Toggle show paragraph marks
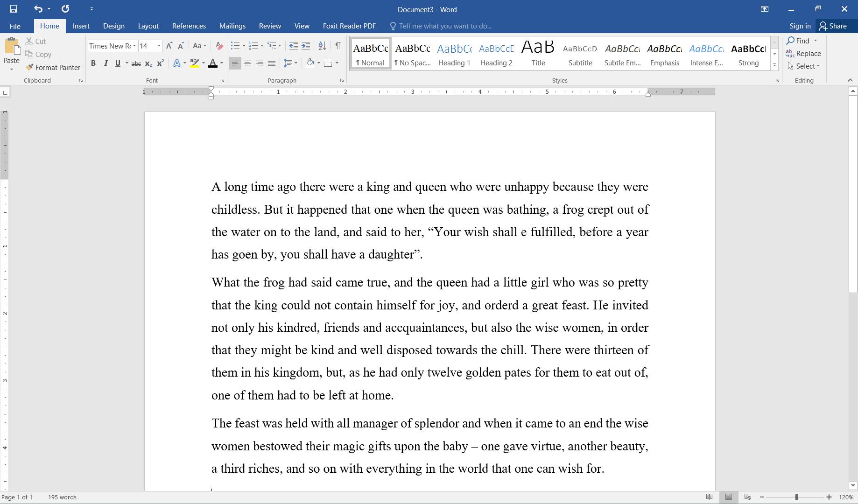Image resolution: width=858 pixels, height=504 pixels. tap(338, 46)
